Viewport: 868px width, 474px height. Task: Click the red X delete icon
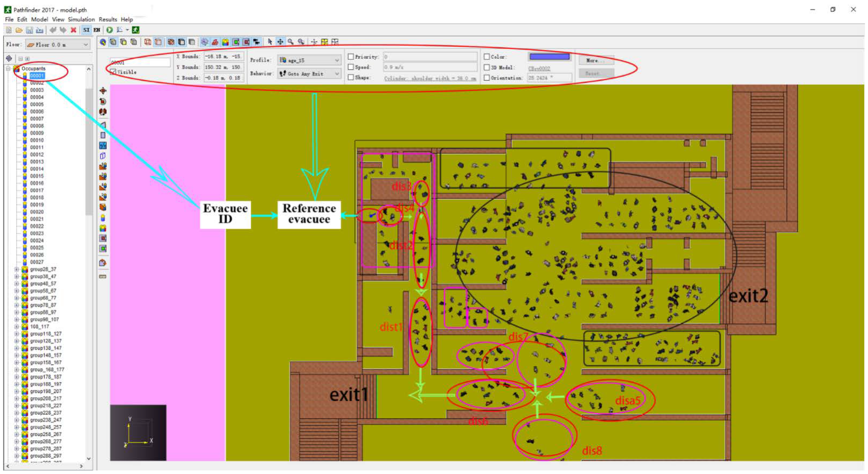point(73,30)
